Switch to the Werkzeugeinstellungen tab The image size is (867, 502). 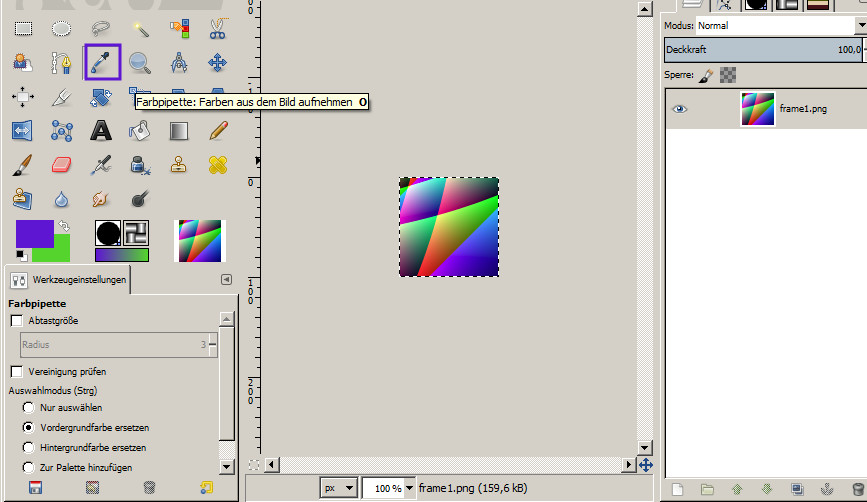pyautogui.click(x=69, y=280)
